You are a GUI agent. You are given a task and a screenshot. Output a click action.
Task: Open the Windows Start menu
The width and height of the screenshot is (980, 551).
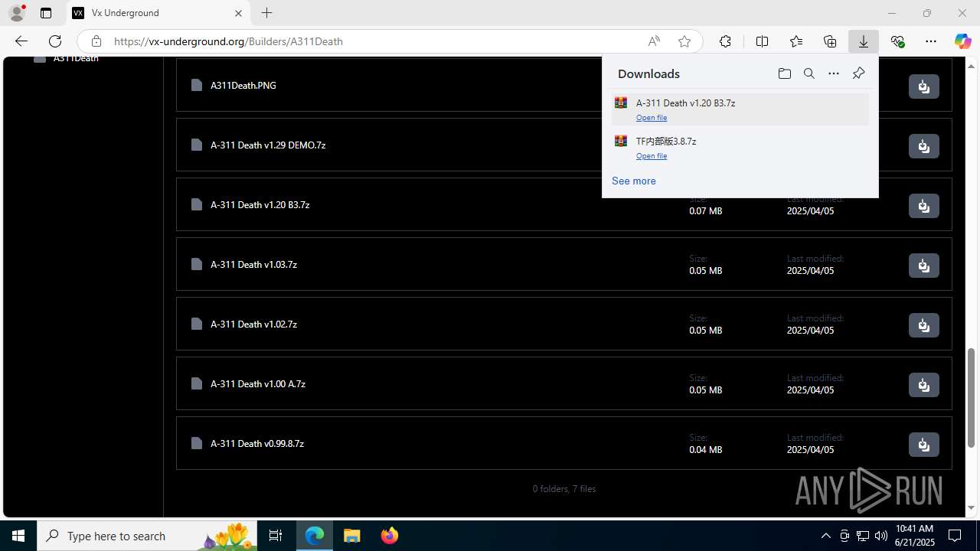coord(18,536)
